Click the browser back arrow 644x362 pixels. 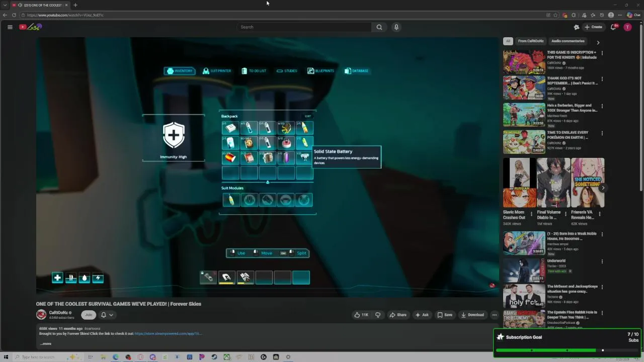(5, 15)
